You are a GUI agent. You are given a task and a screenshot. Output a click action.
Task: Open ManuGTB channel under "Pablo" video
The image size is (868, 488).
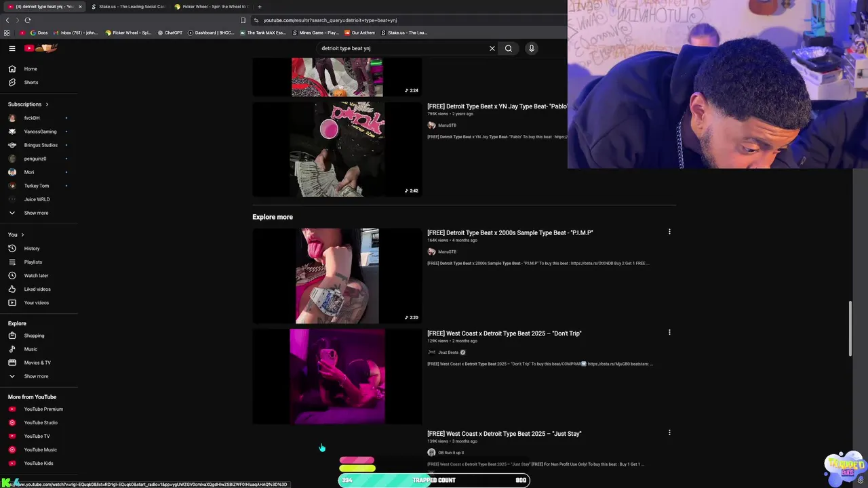pos(447,125)
